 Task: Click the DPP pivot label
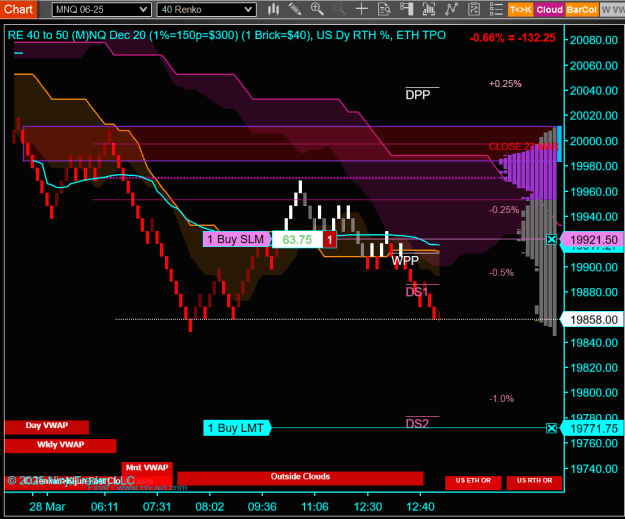418,94
